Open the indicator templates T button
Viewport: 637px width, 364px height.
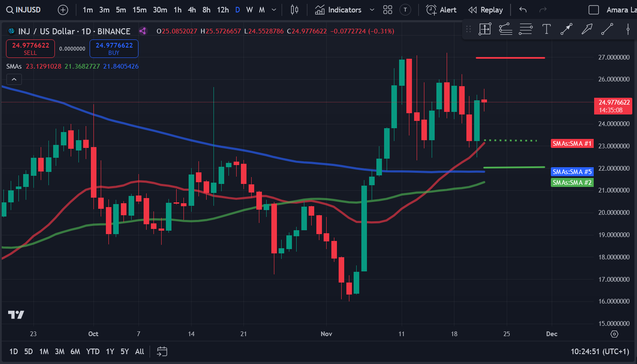405,10
